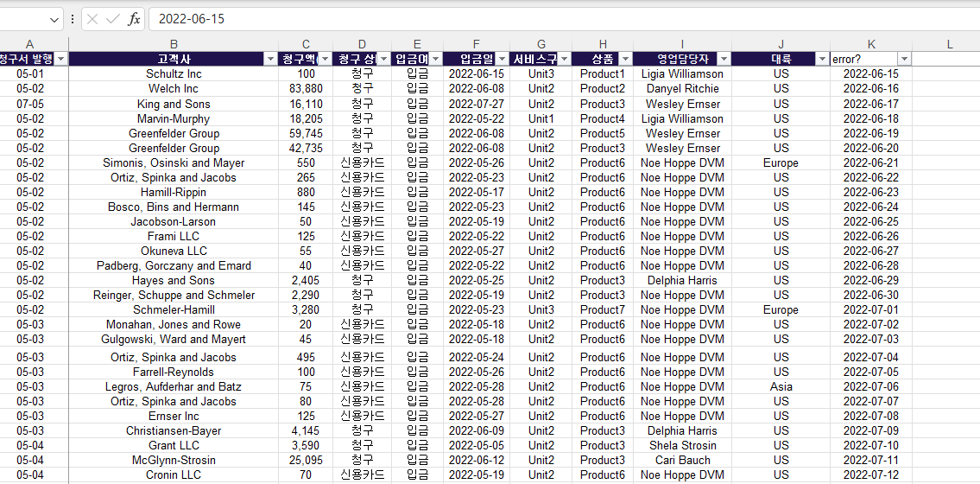Select the Shela Strosin cell
Image resolution: width=980 pixels, height=484 pixels.
pyautogui.click(x=682, y=445)
